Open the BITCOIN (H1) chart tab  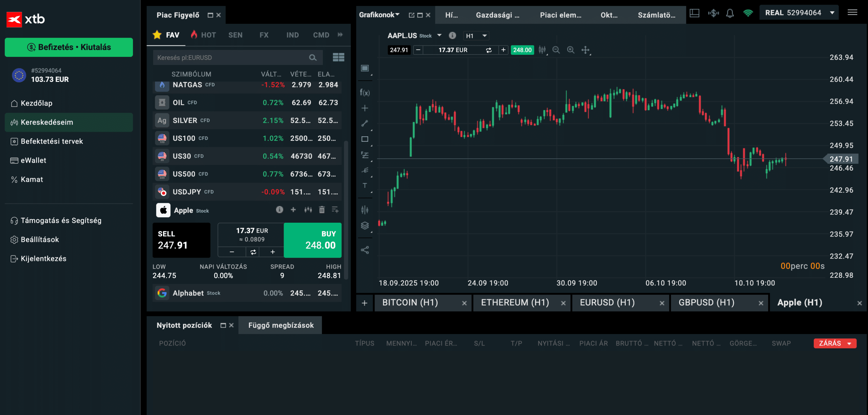(x=410, y=302)
